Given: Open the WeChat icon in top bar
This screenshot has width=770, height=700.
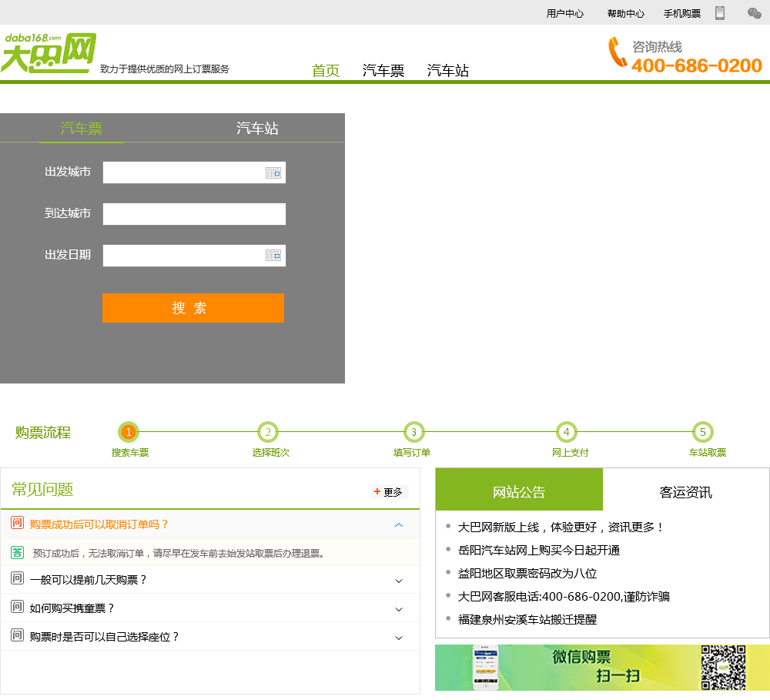Looking at the screenshot, I should 755,13.
